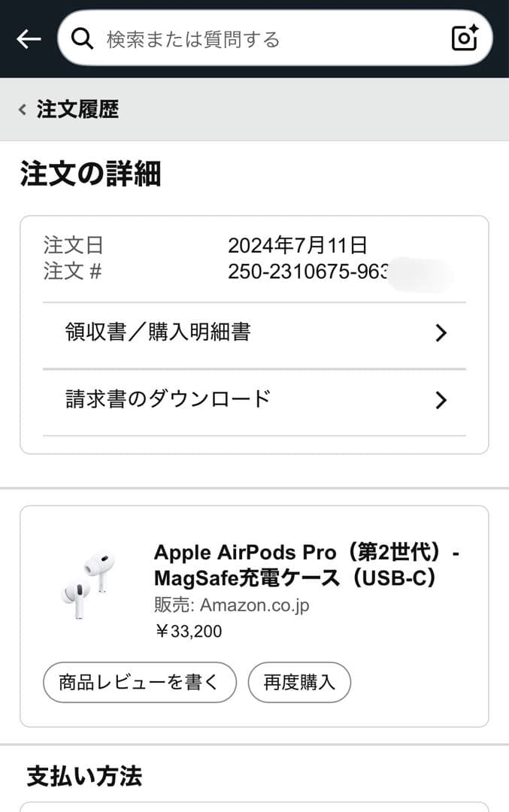Tap the arrow next to 請求書のダウンロード

tap(441, 400)
